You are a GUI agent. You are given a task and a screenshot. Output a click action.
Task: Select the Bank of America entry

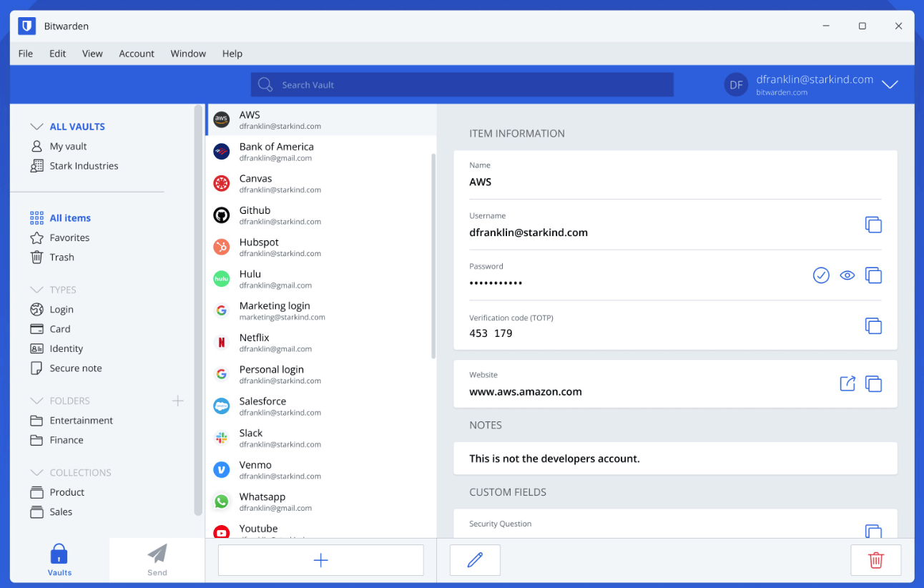[319, 151]
